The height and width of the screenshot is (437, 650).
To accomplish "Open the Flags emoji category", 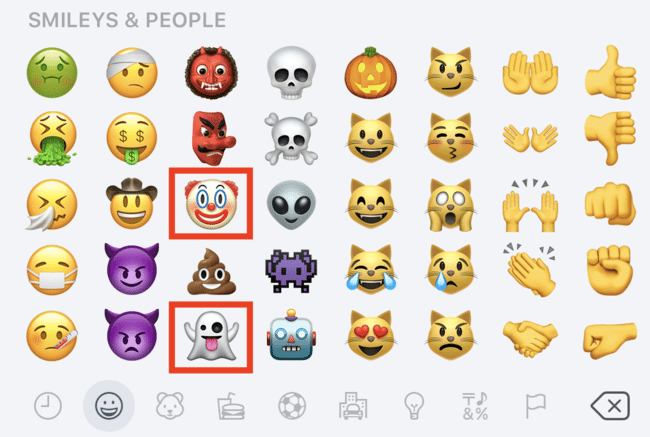I will 536,406.
